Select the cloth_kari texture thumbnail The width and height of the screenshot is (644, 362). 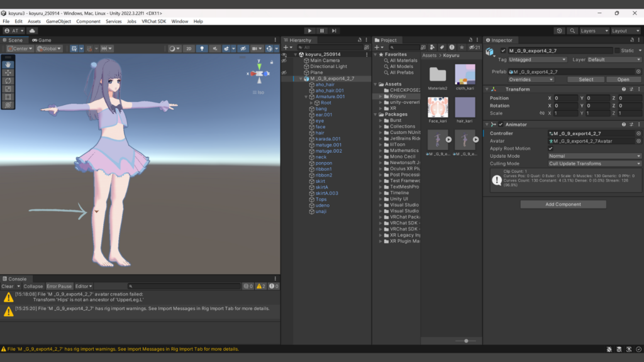click(x=465, y=75)
